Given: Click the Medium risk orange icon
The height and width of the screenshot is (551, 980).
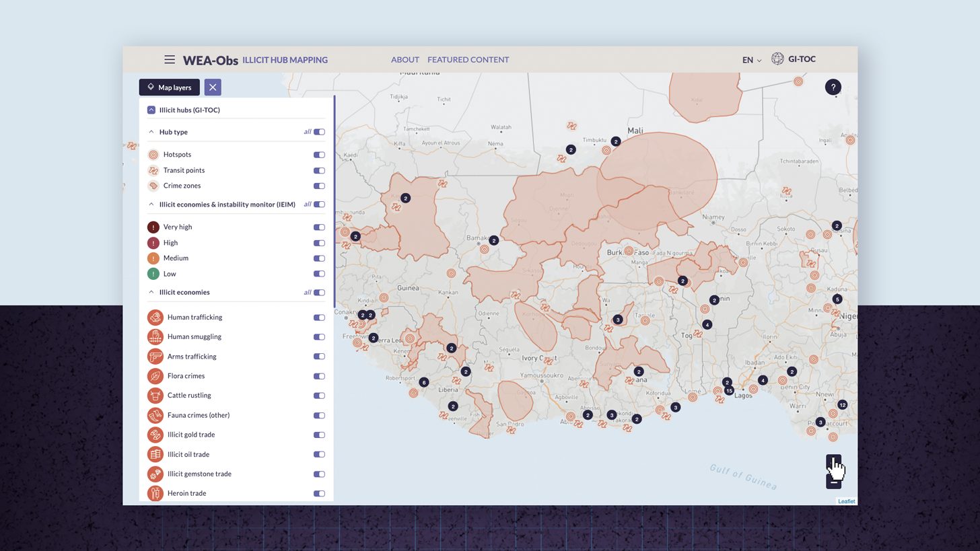Looking at the screenshot, I should click(153, 258).
